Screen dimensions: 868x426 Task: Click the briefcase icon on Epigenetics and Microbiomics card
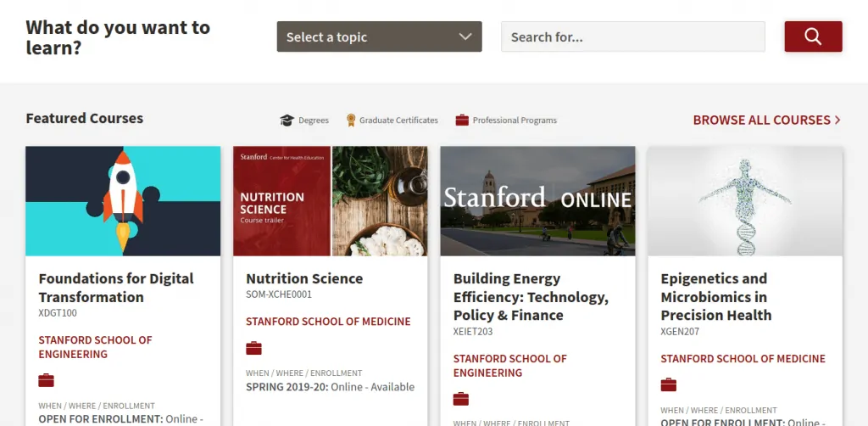pyautogui.click(x=668, y=385)
